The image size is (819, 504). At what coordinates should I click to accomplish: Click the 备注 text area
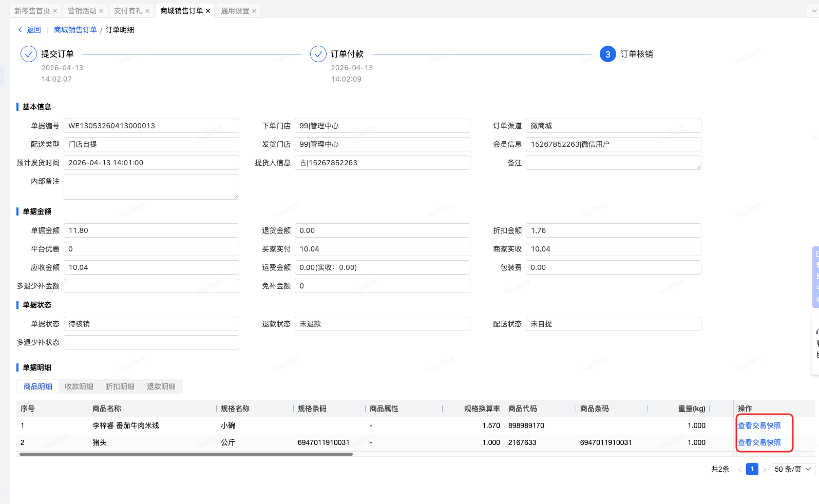pos(614,163)
